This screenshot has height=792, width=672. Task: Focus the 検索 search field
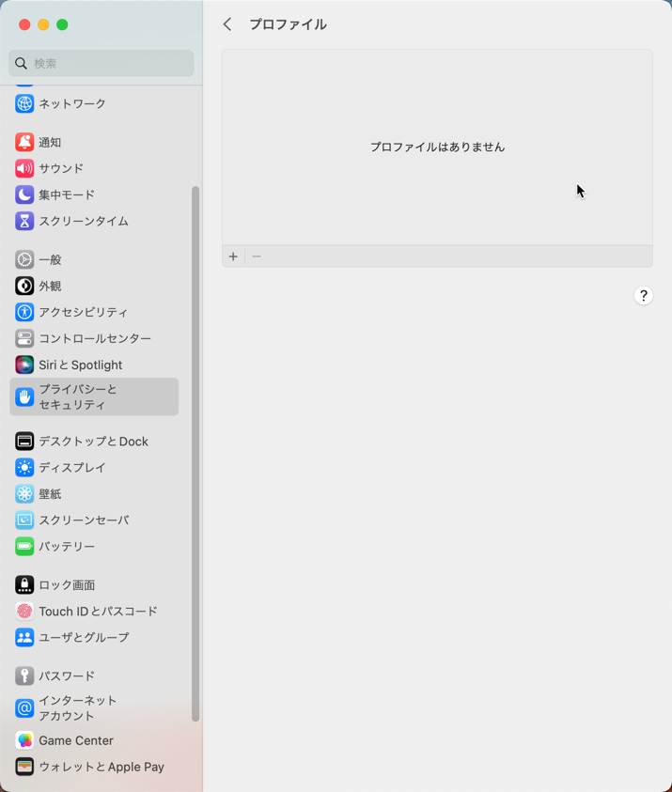point(102,63)
